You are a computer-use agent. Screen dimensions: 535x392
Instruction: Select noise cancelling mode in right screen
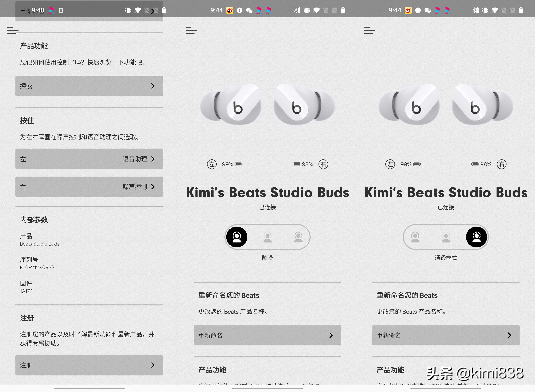(x=415, y=237)
